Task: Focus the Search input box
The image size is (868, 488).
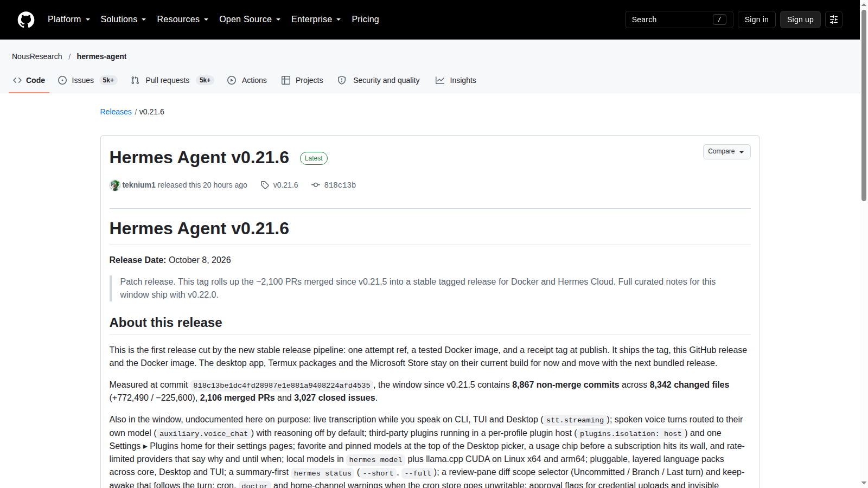Action: (x=679, y=20)
